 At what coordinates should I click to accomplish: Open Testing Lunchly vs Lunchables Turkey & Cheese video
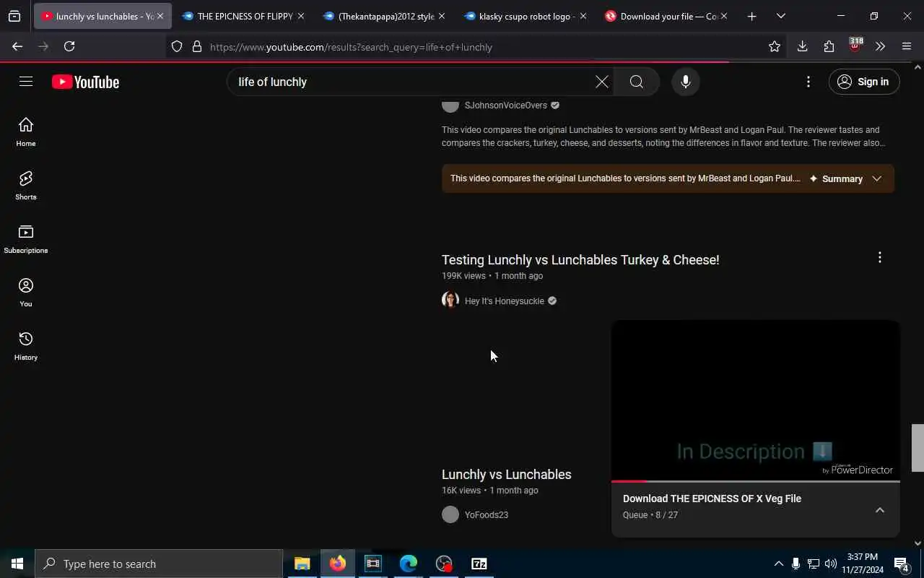coord(580,260)
